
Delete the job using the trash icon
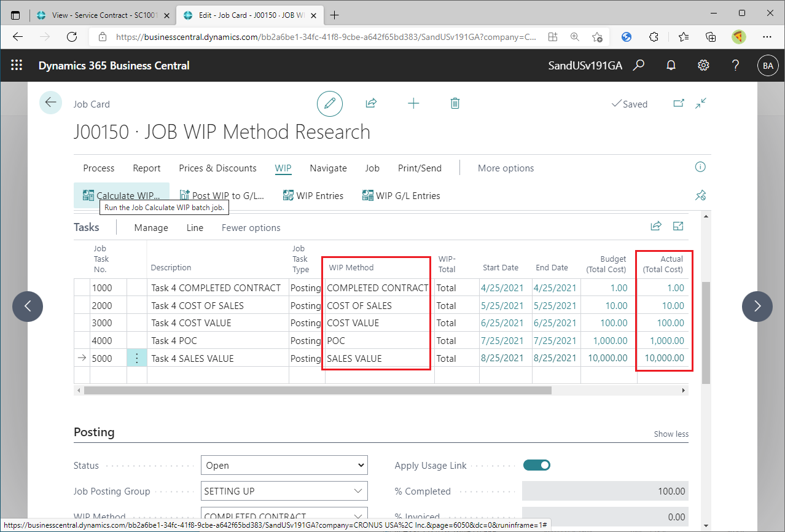point(455,103)
